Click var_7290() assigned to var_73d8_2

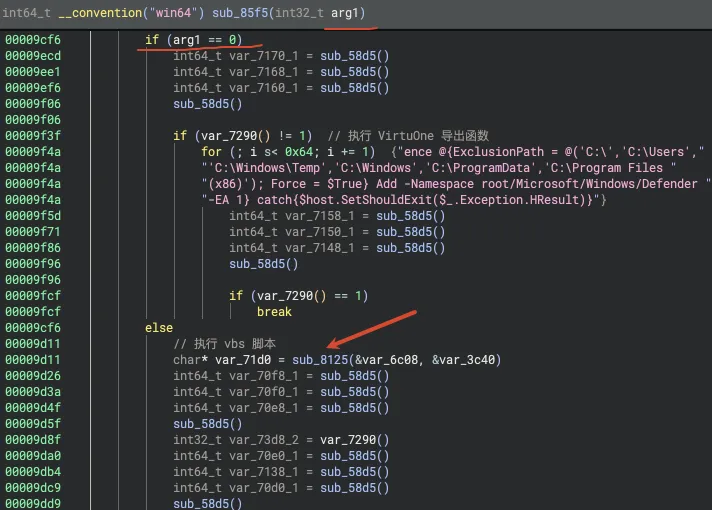(x=355, y=440)
